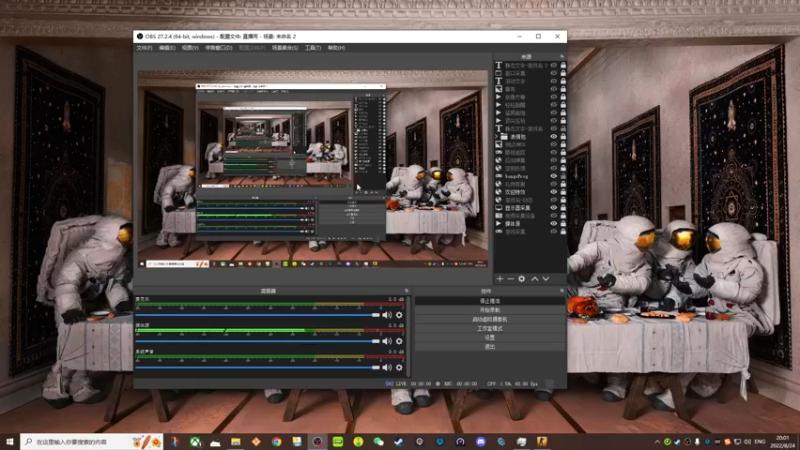Hide the bongoProg source with eye icon
Image resolution: width=800 pixels, height=450 pixels.
[x=554, y=176]
